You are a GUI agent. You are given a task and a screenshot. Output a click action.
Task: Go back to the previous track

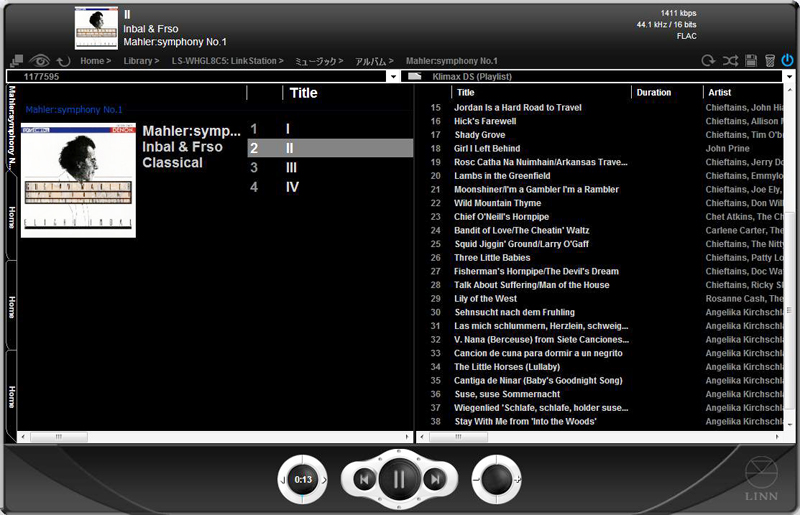pyautogui.click(x=364, y=481)
